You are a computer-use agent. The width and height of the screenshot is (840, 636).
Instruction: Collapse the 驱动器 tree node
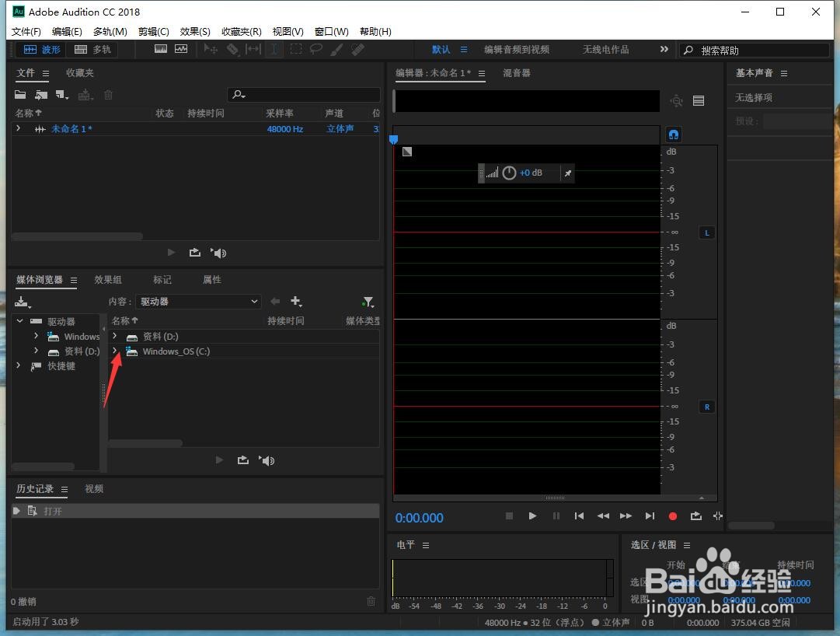pos(20,321)
